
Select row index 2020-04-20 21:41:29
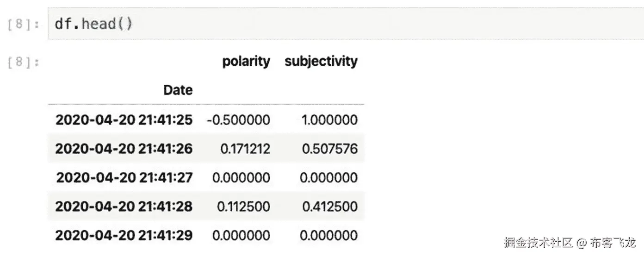(124, 235)
